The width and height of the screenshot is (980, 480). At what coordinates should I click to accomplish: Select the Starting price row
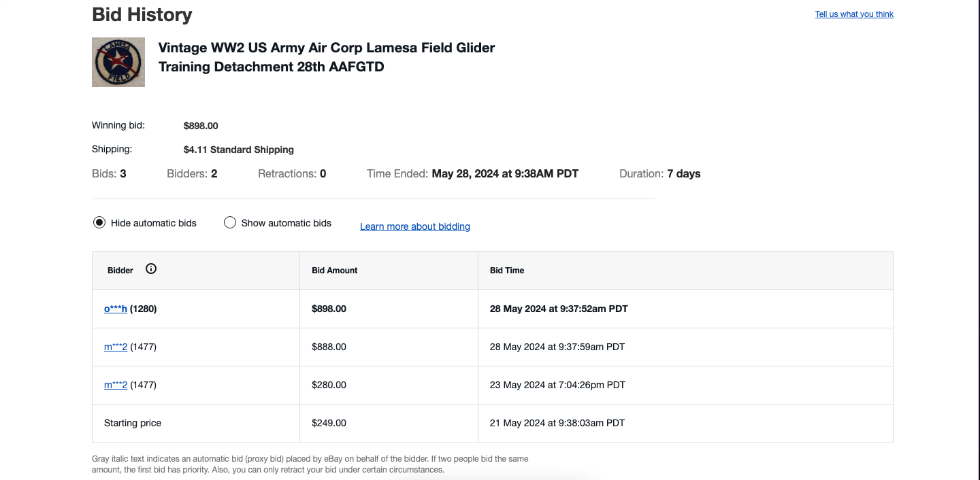(x=132, y=422)
